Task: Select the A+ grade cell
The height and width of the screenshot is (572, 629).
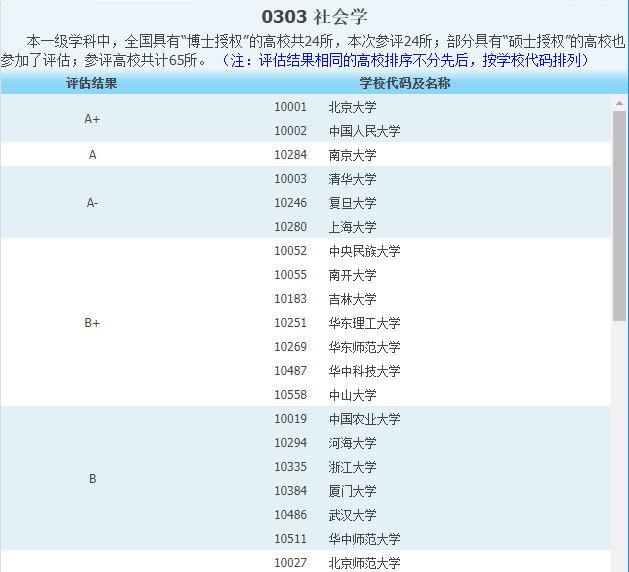Action: [x=92, y=119]
